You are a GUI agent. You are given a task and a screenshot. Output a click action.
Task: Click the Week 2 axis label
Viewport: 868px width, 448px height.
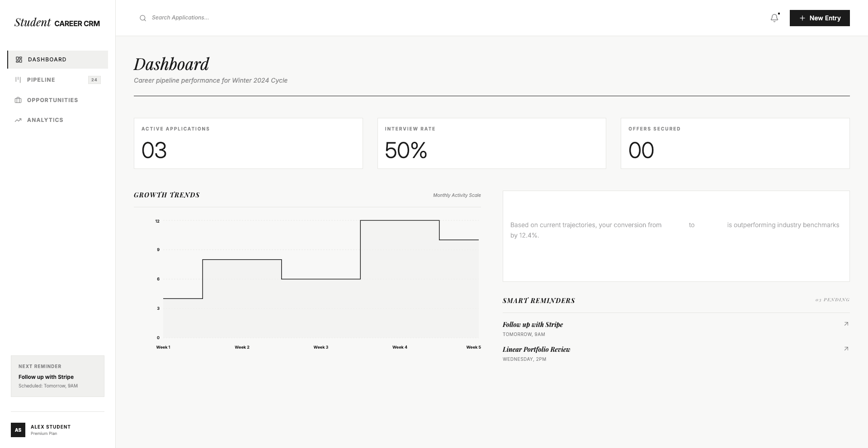point(242,347)
